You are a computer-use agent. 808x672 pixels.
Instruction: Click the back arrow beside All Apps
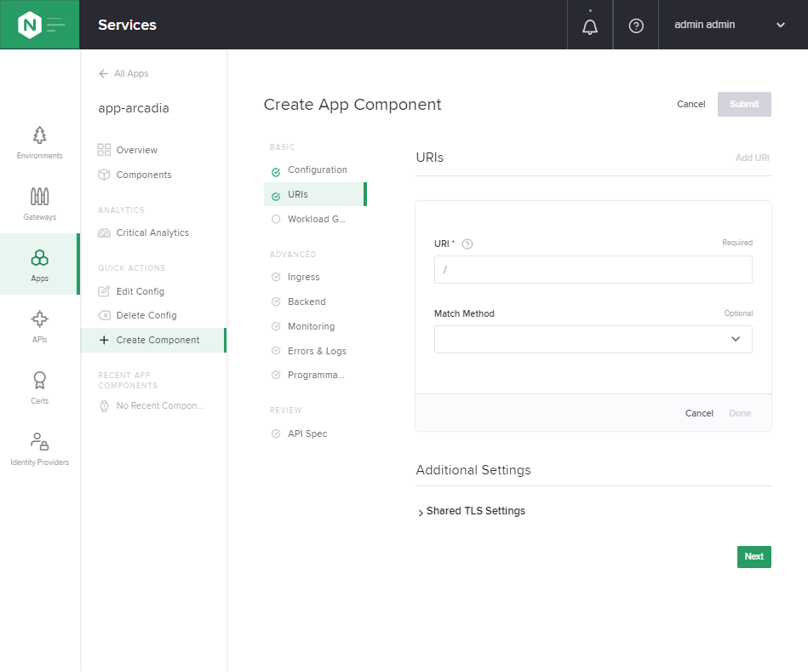(x=104, y=74)
